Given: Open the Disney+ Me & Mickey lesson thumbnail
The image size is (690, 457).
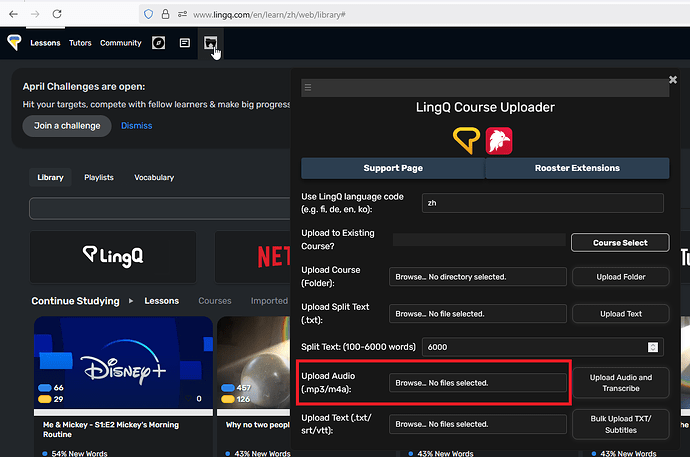Looking at the screenshot, I should coord(123,363).
